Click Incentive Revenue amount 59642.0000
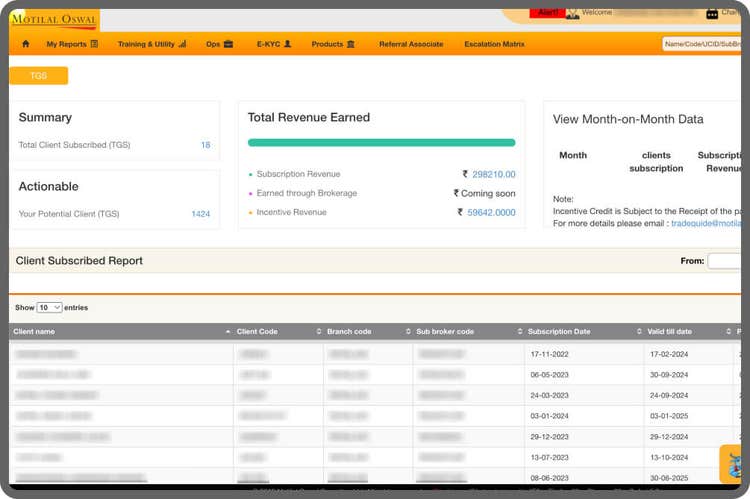The width and height of the screenshot is (750, 499). (x=491, y=212)
